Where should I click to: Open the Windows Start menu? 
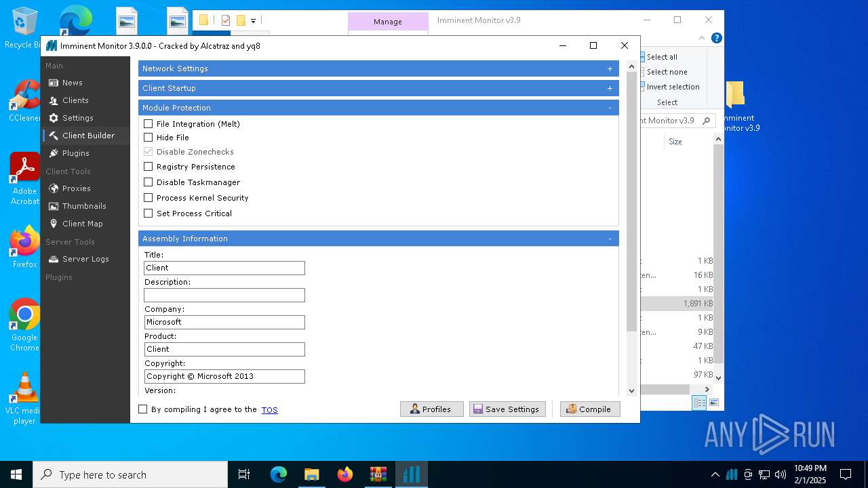[16, 474]
